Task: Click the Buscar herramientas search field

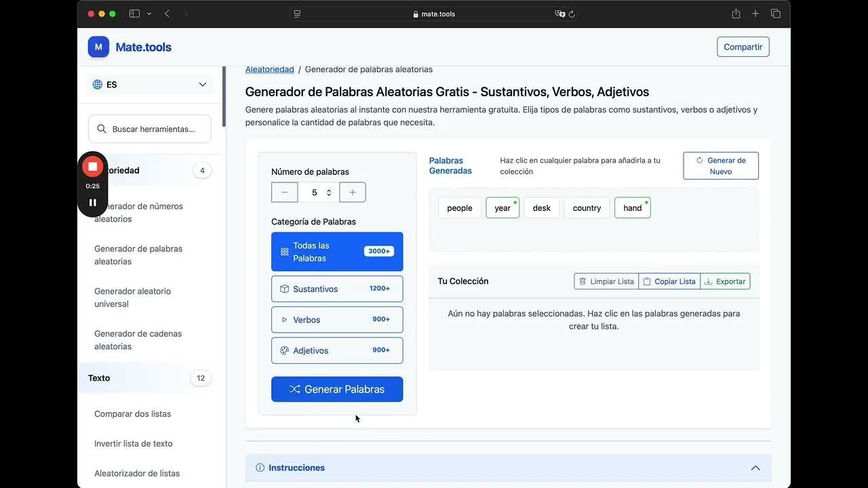Action: click(x=150, y=129)
